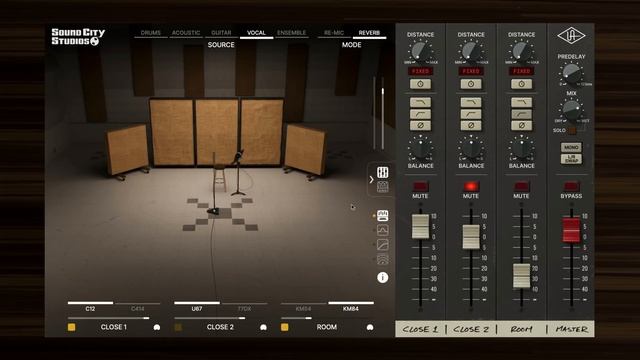Unmute the Close 2 channel

point(471,187)
